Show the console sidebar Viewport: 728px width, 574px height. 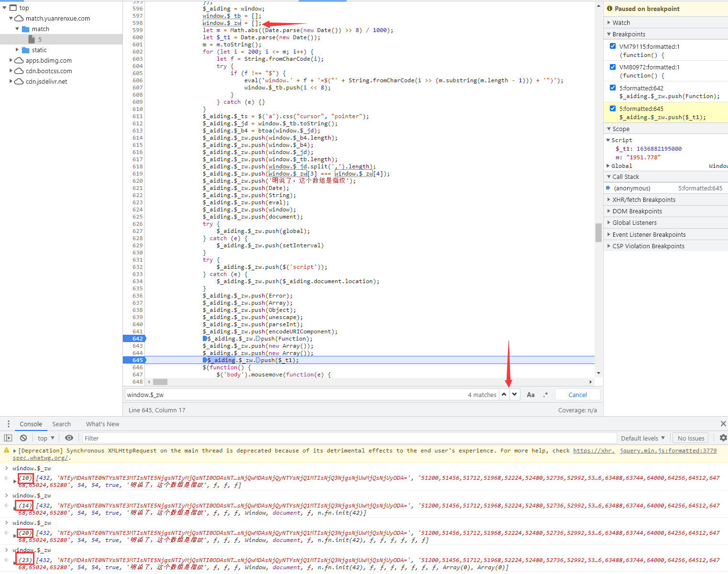pos(8,438)
